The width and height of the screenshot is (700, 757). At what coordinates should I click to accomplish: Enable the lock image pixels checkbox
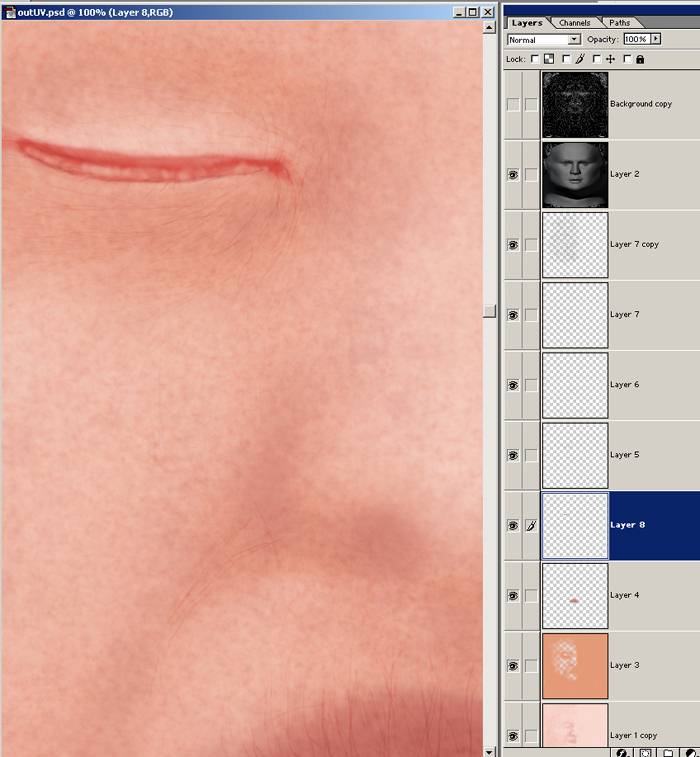click(565, 59)
